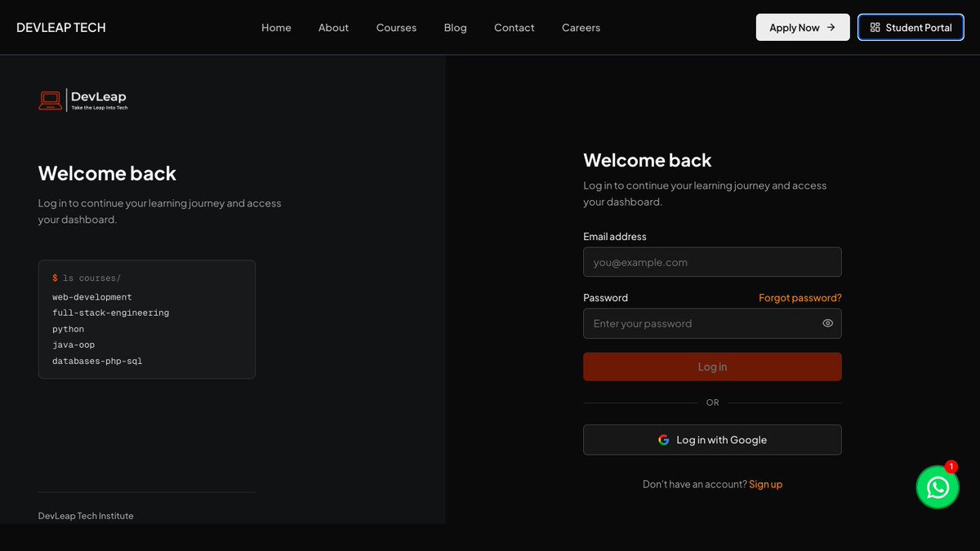This screenshot has height=551, width=980.
Task: Click the WhatsApp chat floating icon
Action: click(938, 487)
